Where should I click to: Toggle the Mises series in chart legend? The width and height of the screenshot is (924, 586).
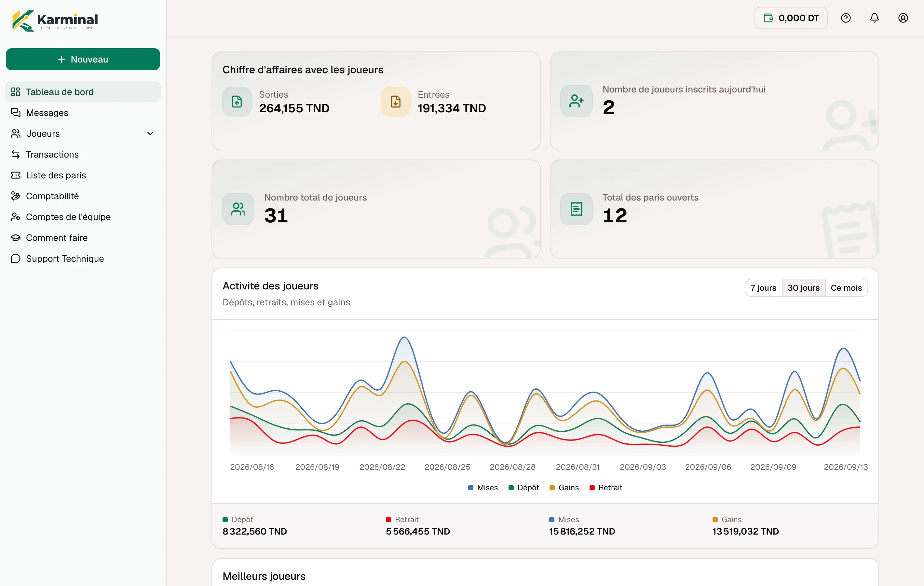[483, 488]
